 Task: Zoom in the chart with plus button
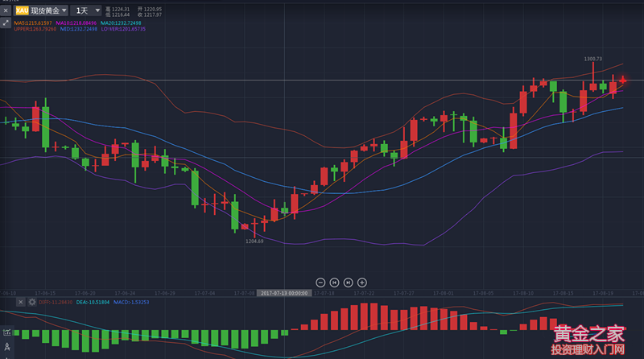click(x=362, y=283)
